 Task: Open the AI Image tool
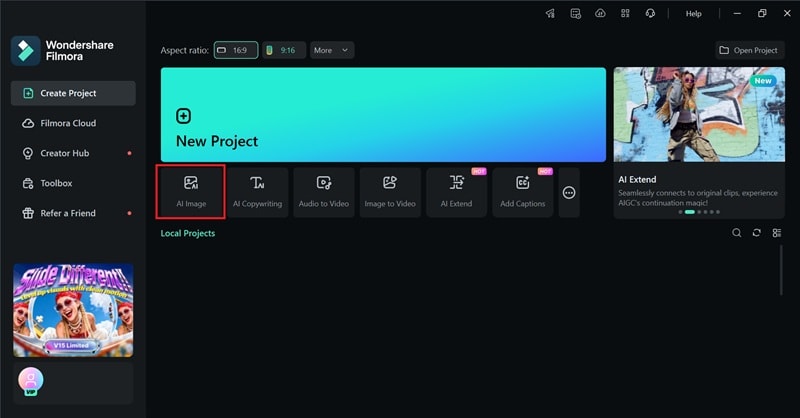tap(191, 192)
